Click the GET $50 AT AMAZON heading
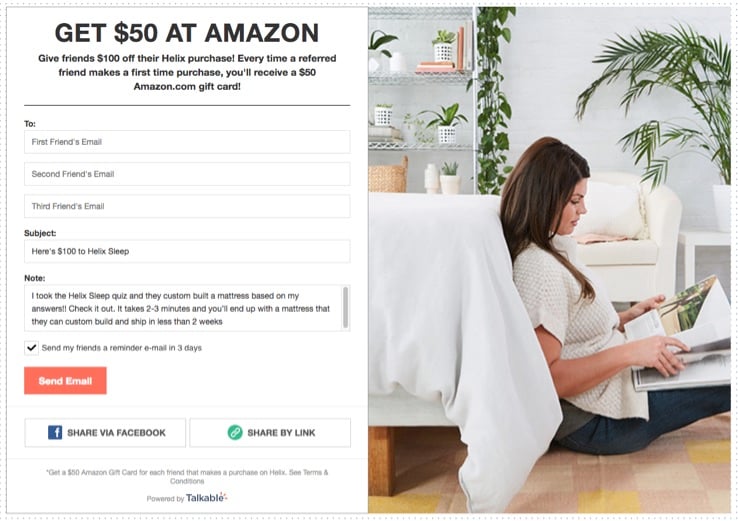 [187, 33]
